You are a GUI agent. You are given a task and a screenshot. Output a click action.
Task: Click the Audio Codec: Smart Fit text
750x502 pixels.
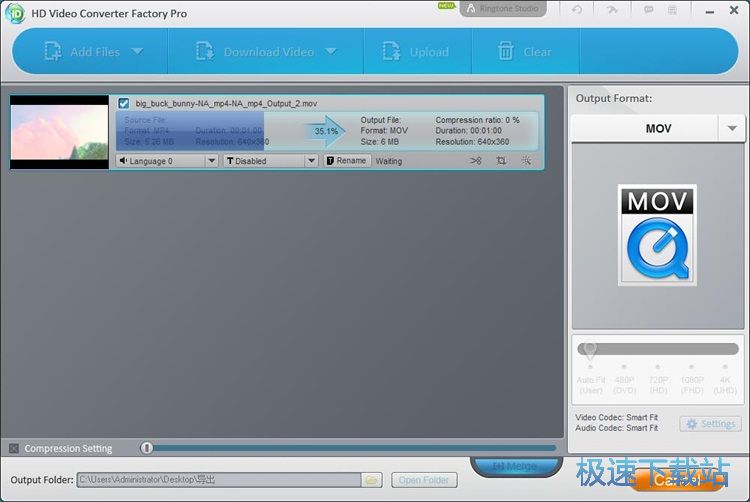(616, 428)
